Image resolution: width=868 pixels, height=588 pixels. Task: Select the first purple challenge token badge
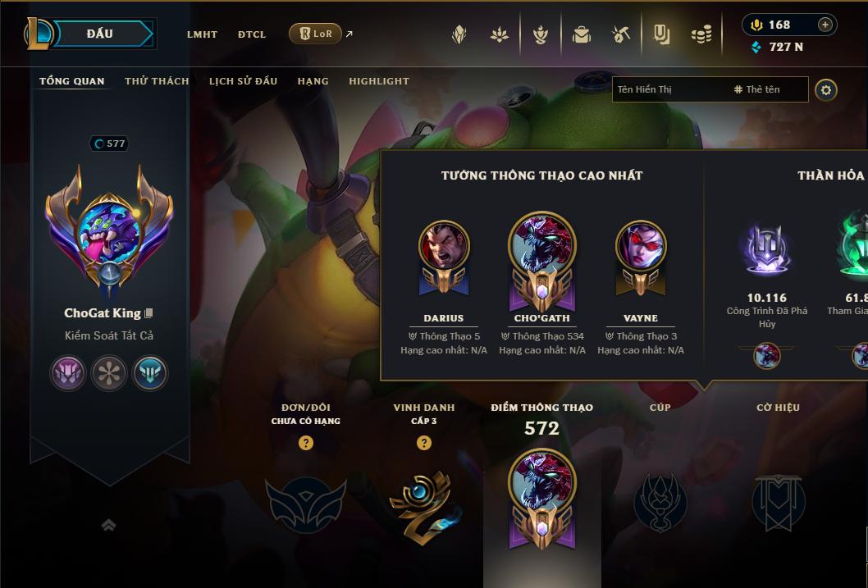[x=68, y=373]
